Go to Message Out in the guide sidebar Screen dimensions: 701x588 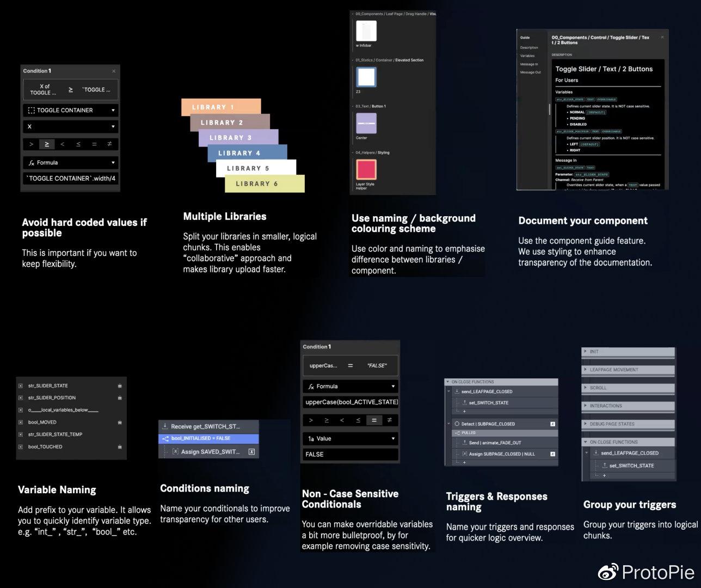click(x=531, y=72)
